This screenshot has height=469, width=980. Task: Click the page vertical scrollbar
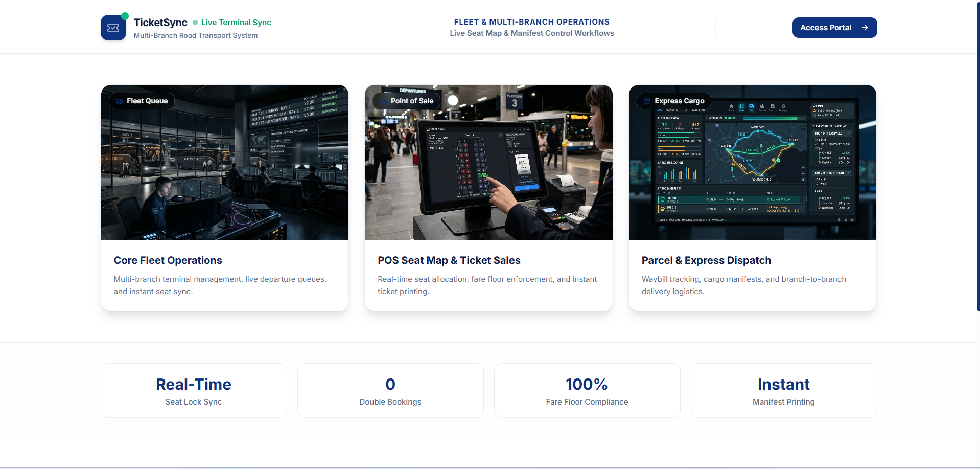(x=978, y=157)
